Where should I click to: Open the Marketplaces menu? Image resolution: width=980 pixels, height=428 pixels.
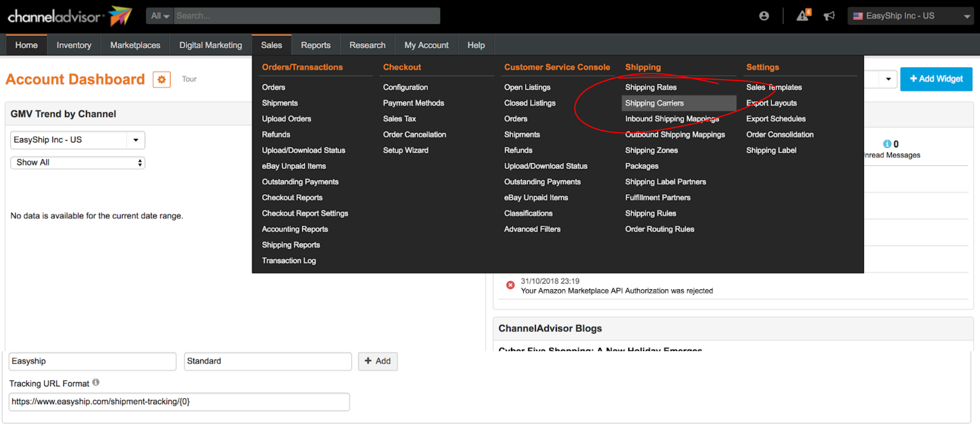[135, 45]
